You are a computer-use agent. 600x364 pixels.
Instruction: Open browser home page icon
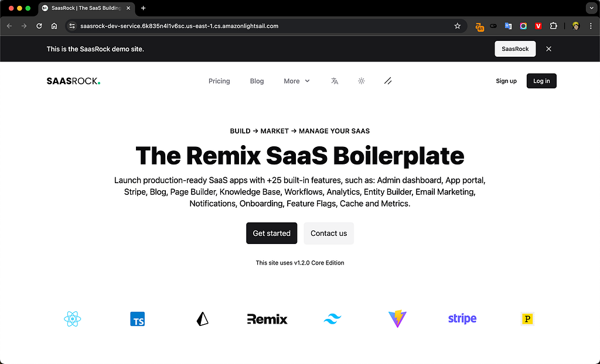click(54, 26)
